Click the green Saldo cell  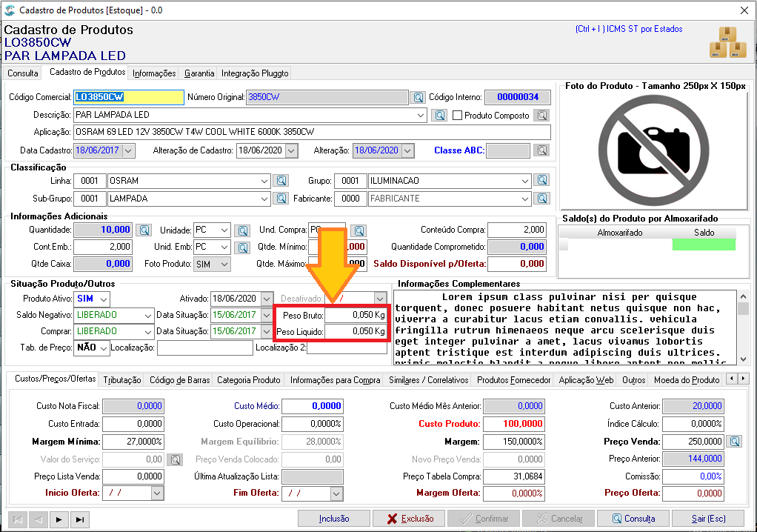704,245
